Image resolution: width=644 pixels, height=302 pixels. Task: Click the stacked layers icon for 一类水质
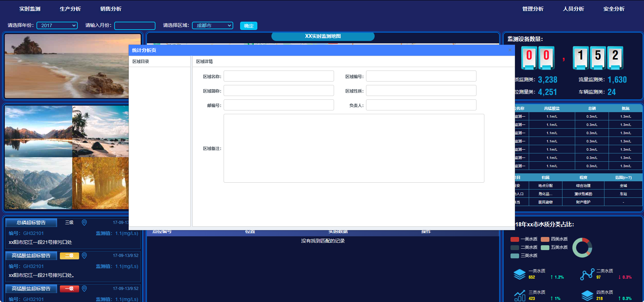tap(519, 274)
